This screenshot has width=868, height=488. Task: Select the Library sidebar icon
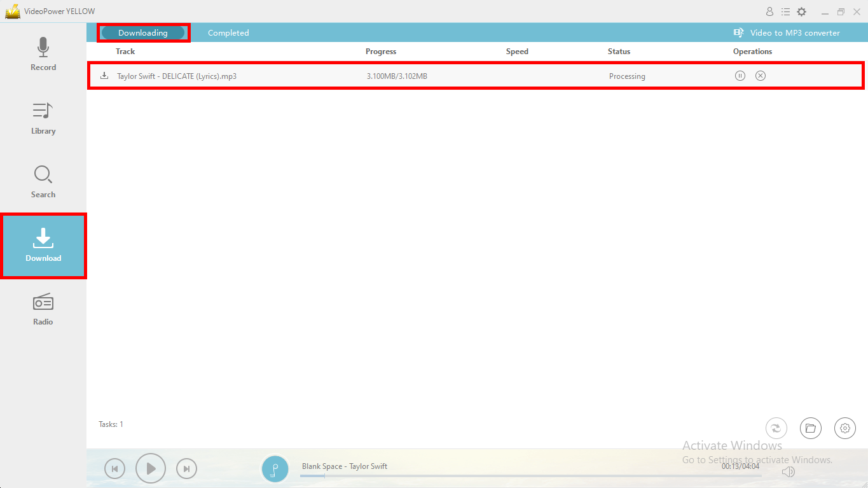tap(43, 118)
